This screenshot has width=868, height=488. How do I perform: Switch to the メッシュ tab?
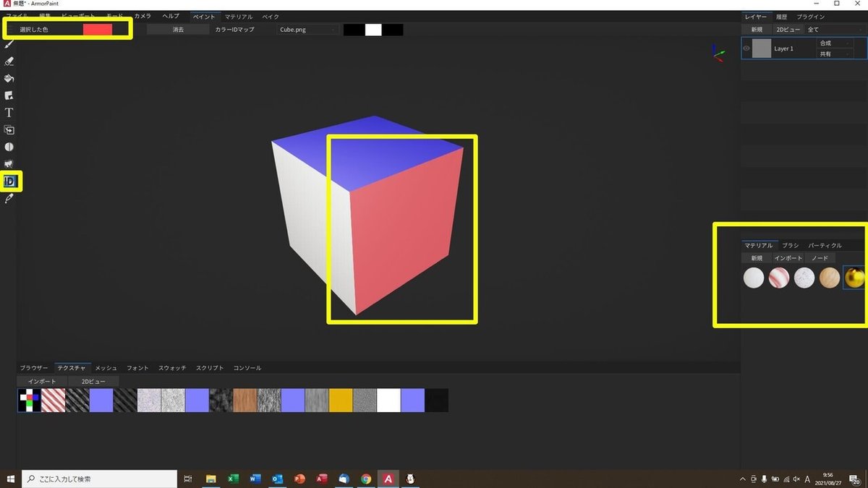click(106, 368)
